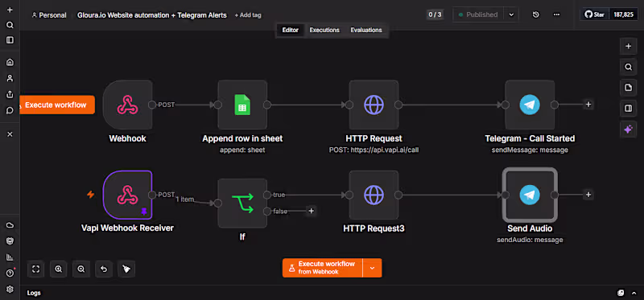Open canvas search magnifier on right panel
644x300 pixels.
point(628,67)
